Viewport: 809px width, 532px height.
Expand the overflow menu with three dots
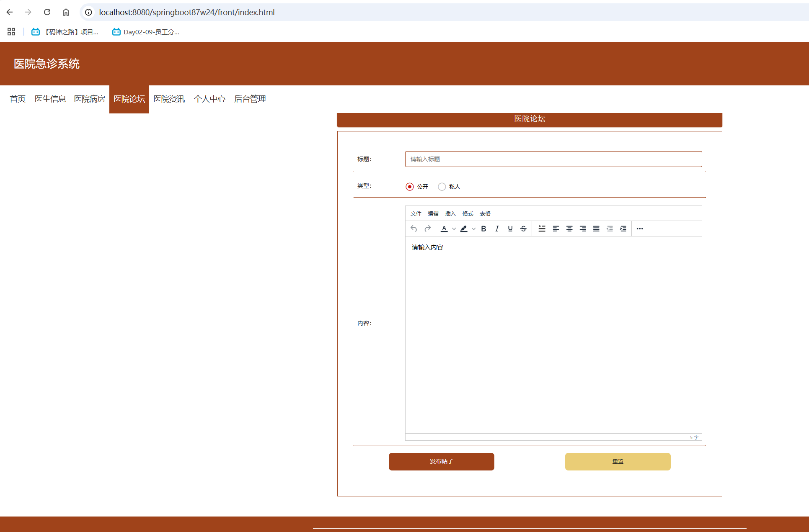coord(640,229)
